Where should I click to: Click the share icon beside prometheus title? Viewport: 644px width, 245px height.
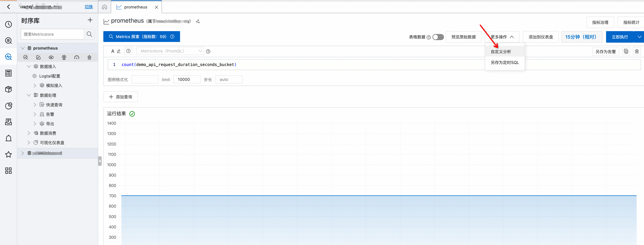tap(198, 21)
